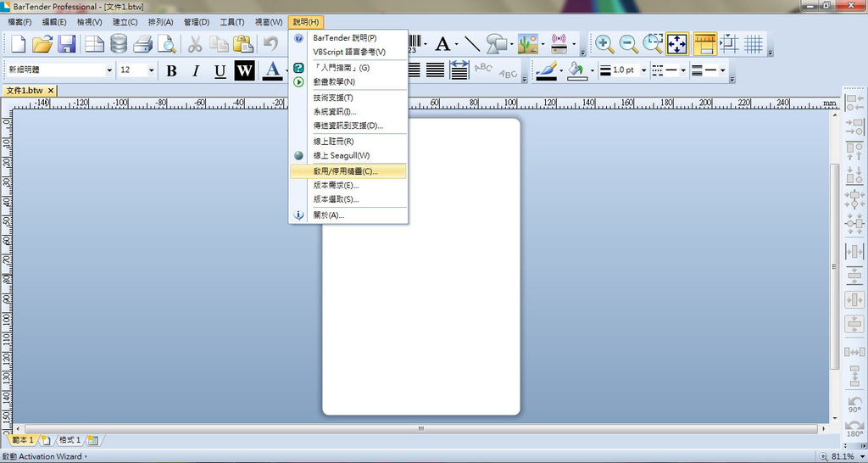This screenshot has height=463, width=868.
Task: Open the 編輯(E) menu
Action: (x=54, y=22)
